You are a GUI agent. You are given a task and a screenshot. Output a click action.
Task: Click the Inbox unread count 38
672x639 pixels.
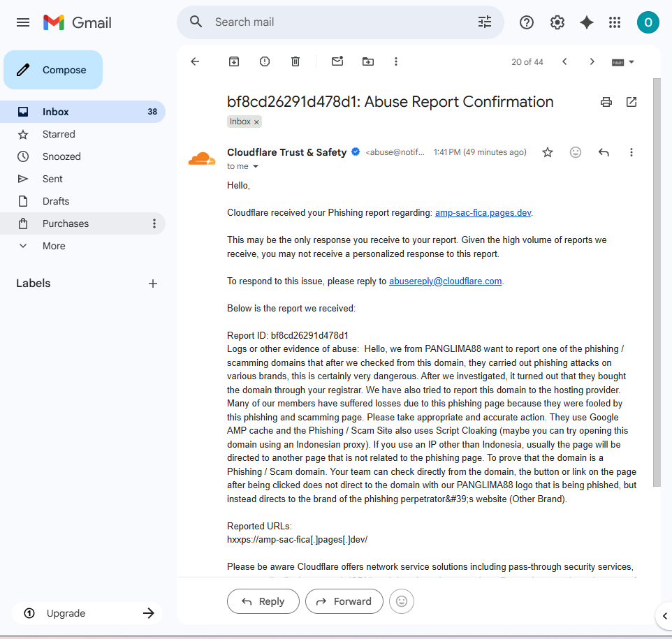pyautogui.click(x=152, y=112)
